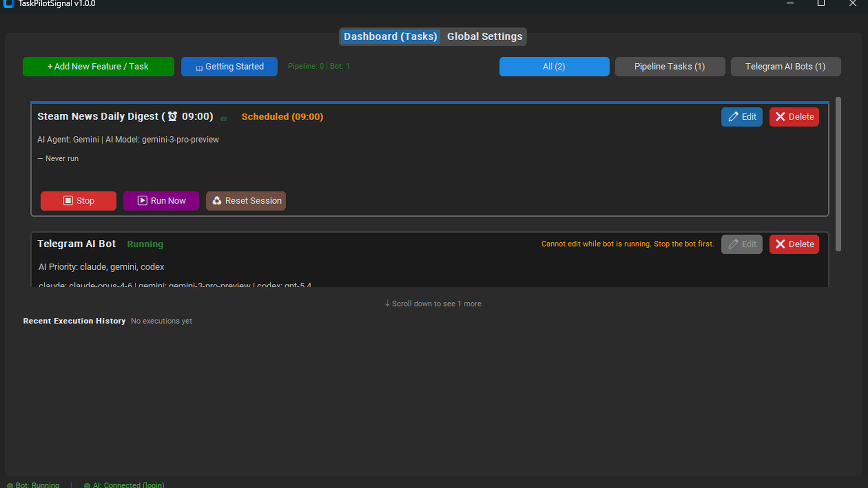Click the task list vertical scrollbar
Screen dimensions: 868x488
coord(838,174)
